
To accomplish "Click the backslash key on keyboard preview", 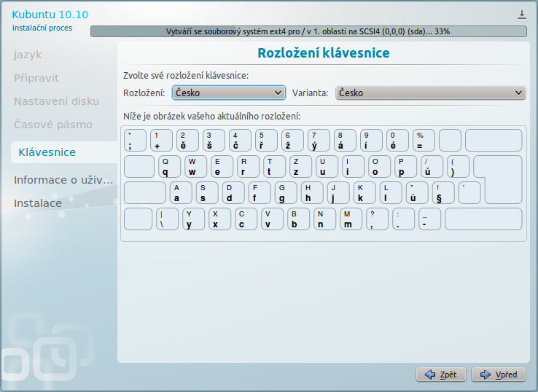I will pos(167,219).
